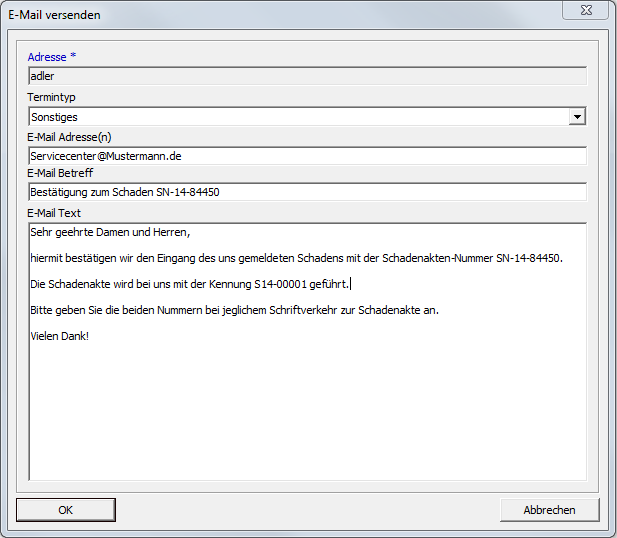Click the line mentioning Kennung S14-00001
This screenshot has height=538, width=617.
(190, 285)
